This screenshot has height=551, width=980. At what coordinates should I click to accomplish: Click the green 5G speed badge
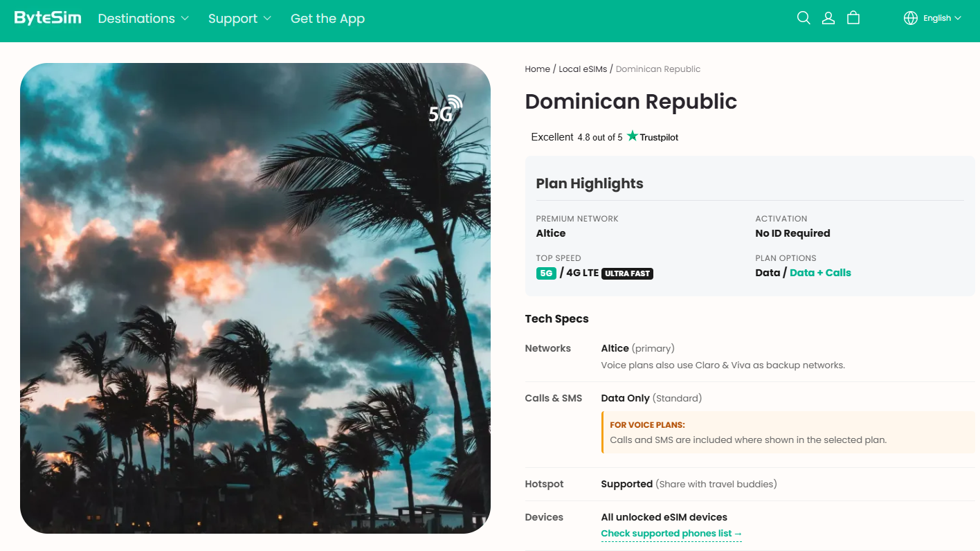[546, 273]
